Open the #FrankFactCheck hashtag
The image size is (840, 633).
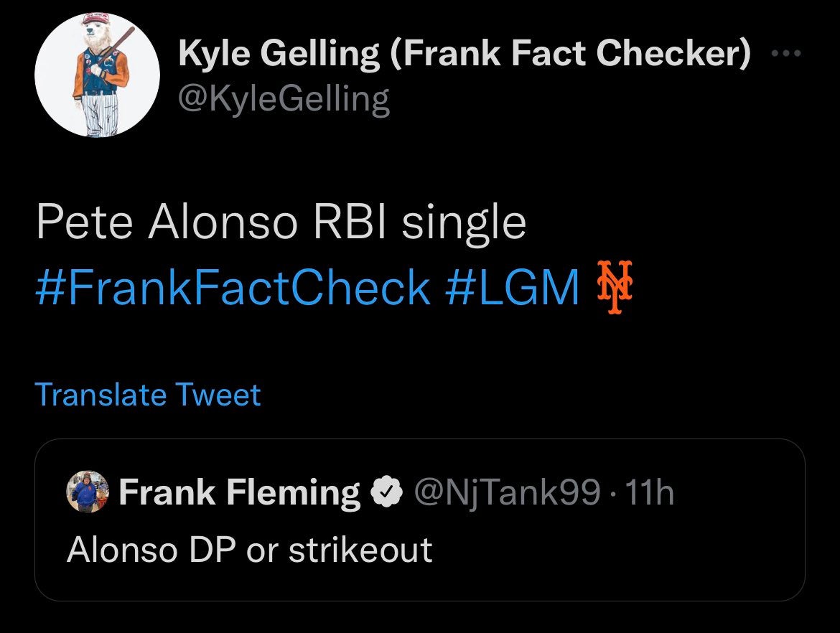[x=233, y=287]
